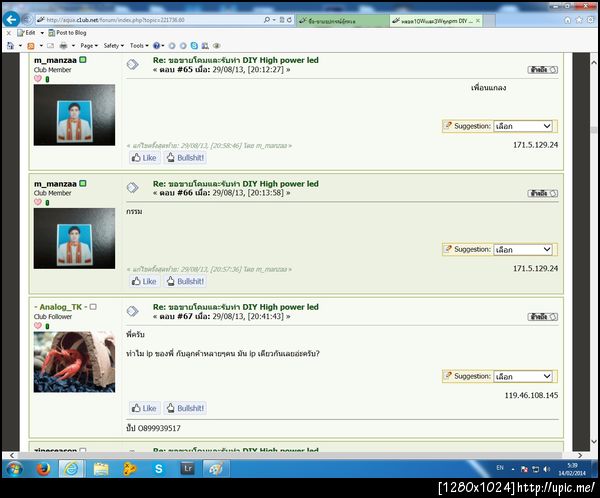Click Post to Blog toolbar button
The width and height of the screenshot is (600, 498).
point(67,33)
